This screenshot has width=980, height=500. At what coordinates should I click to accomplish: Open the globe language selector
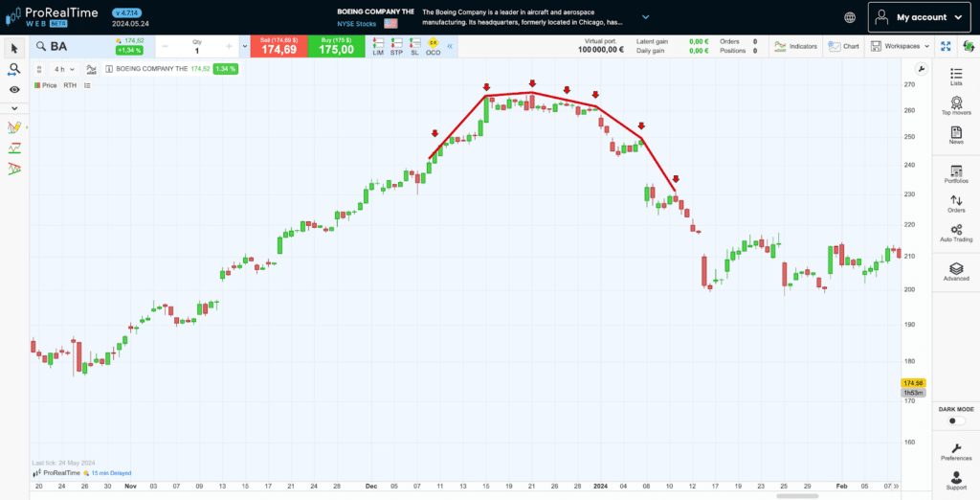click(850, 17)
